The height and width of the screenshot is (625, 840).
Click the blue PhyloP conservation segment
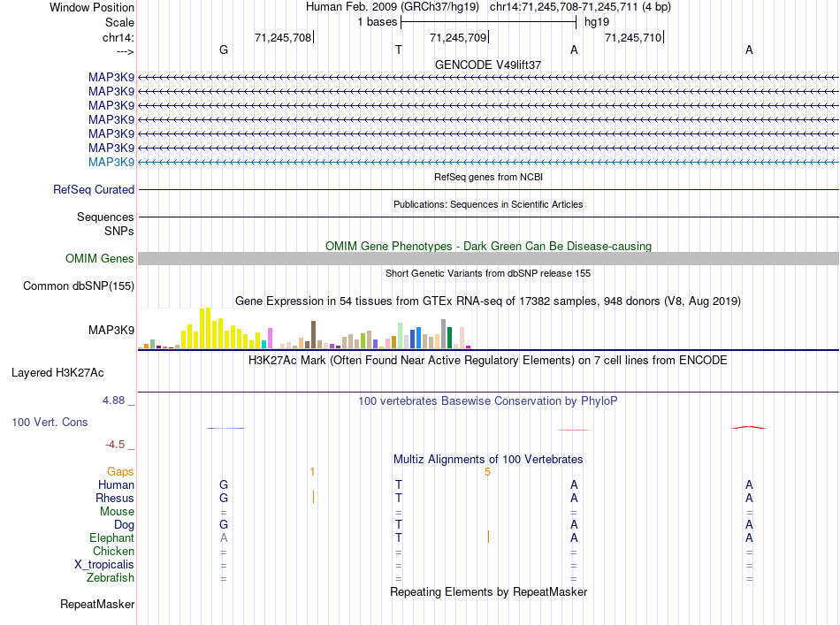click(x=225, y=428)
